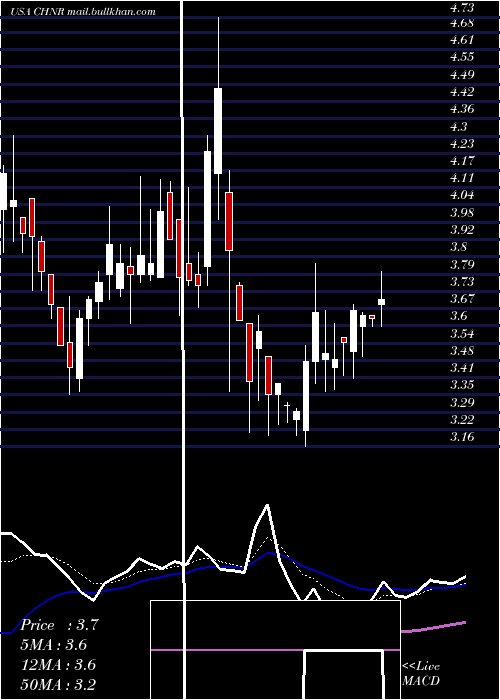Viewport: 500px width, 700px height.
Task: Pick the 4.42 price axis label
Action: [461, 92]
